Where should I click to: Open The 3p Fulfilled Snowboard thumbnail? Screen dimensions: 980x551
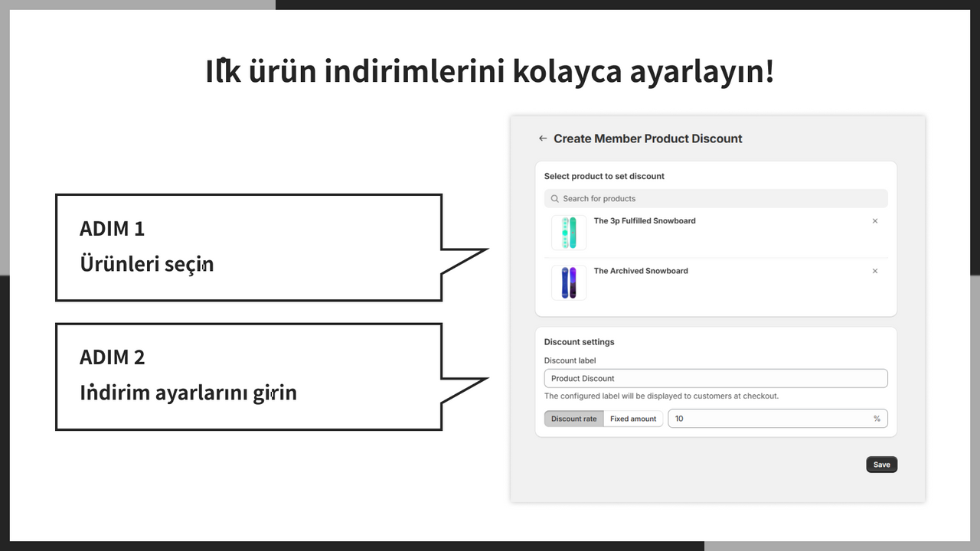(569, 233)
